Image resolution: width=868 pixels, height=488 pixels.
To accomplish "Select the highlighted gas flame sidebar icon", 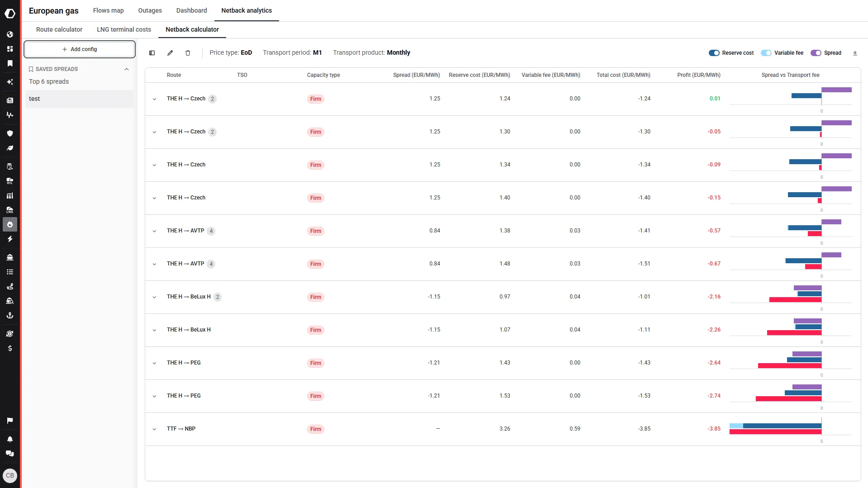I will click(10, 224).
